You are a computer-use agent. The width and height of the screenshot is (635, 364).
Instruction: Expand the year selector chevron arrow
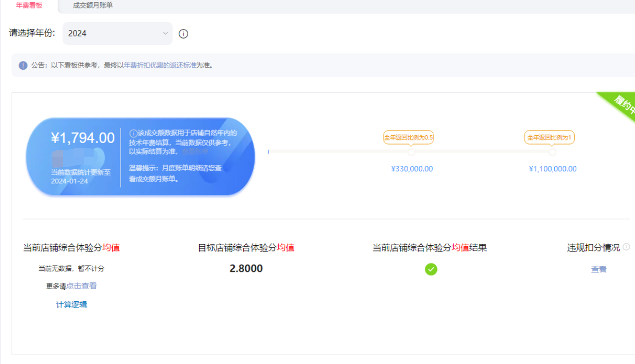pos(165,34)
